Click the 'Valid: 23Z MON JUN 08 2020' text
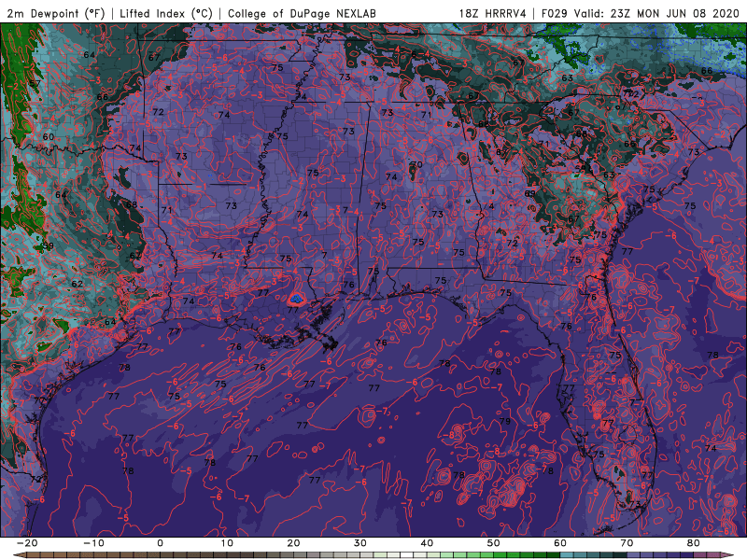Image resolution: width=747 pixels, height=560 pixels. tap(659, 13)
